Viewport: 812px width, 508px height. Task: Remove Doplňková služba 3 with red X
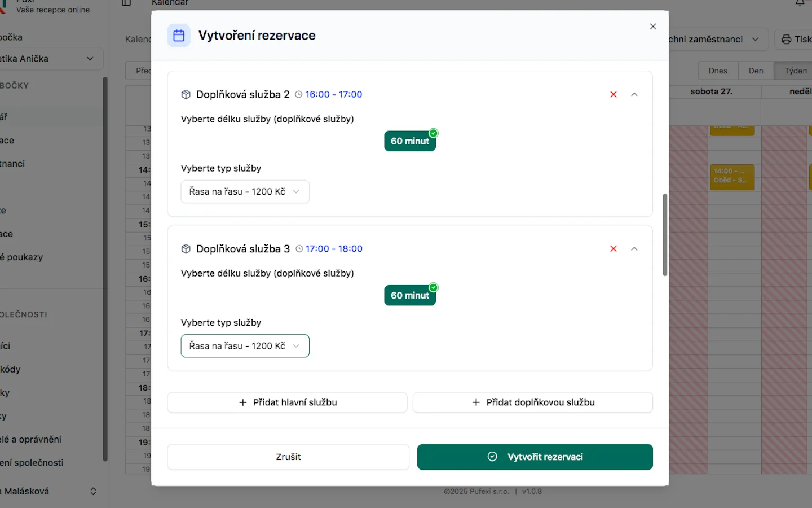point(614,249)
